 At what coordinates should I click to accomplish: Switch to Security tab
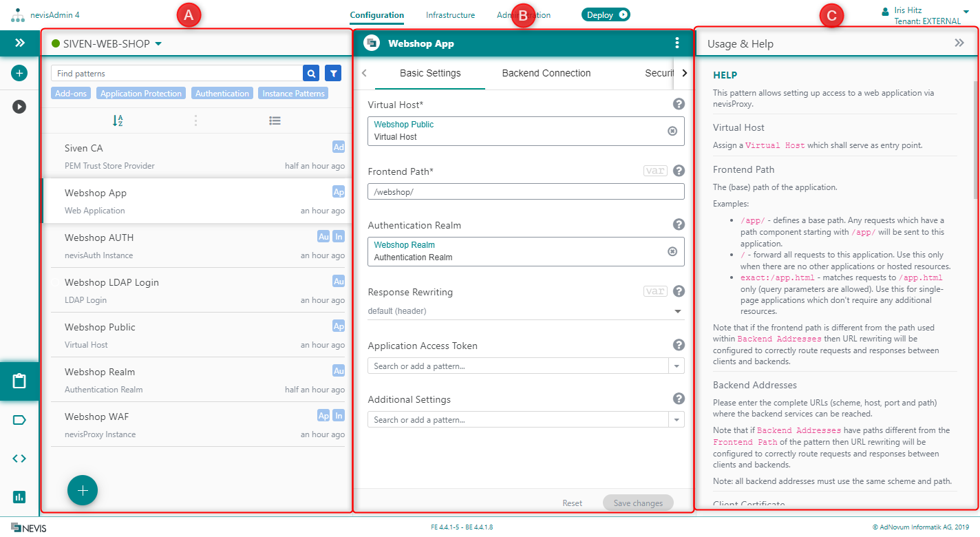pos(659,73)
